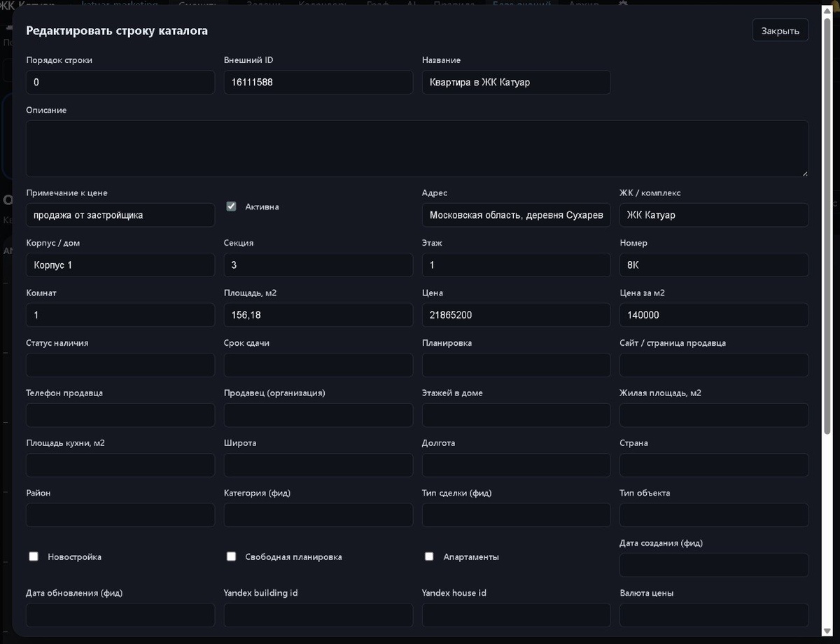The width and height of the screenshot is (840, 644).
Task: Click the Секция field
Action: (318, 265)
